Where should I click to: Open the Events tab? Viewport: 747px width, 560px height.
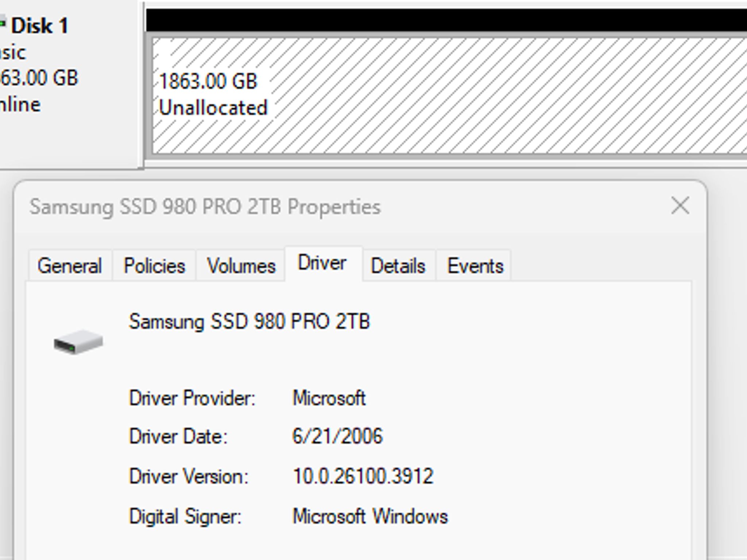(x=475, y=265)
